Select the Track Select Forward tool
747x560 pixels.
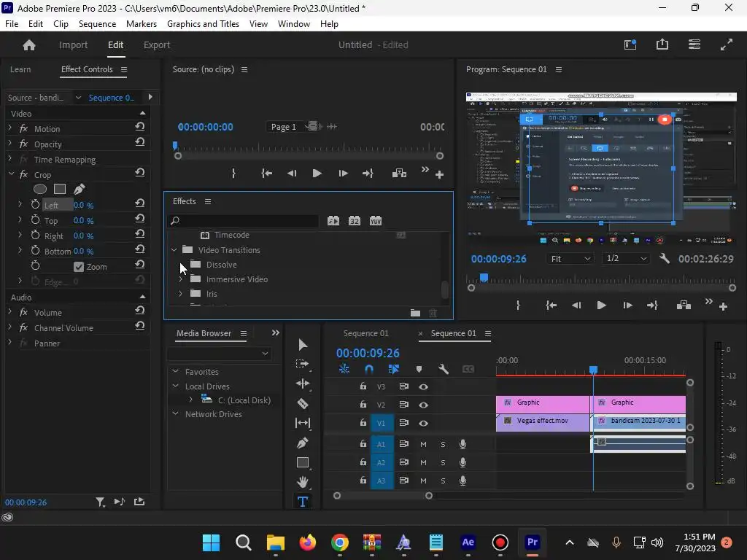303,364
